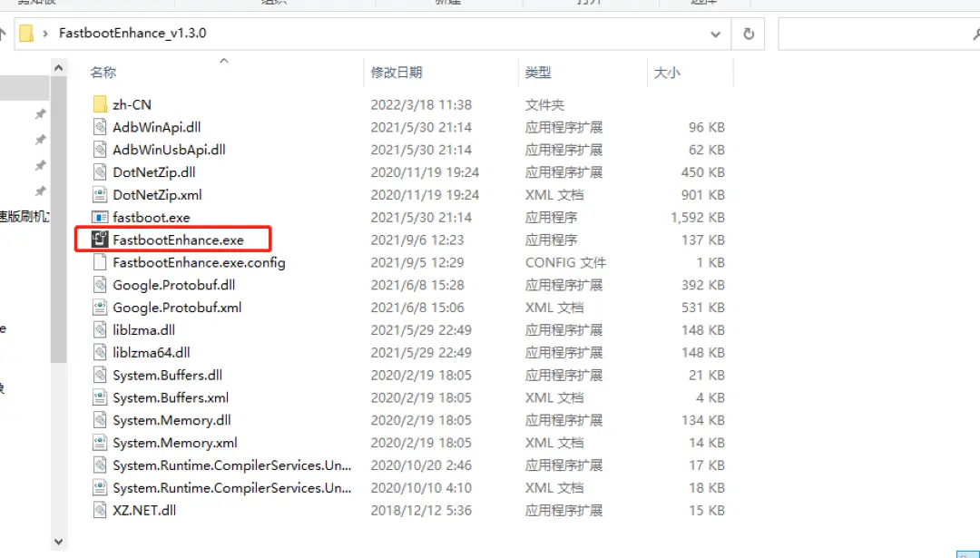Sort files by 名称 column
Image resolution: width=980 pixels, height=558 pixels.
pos(103,73)
